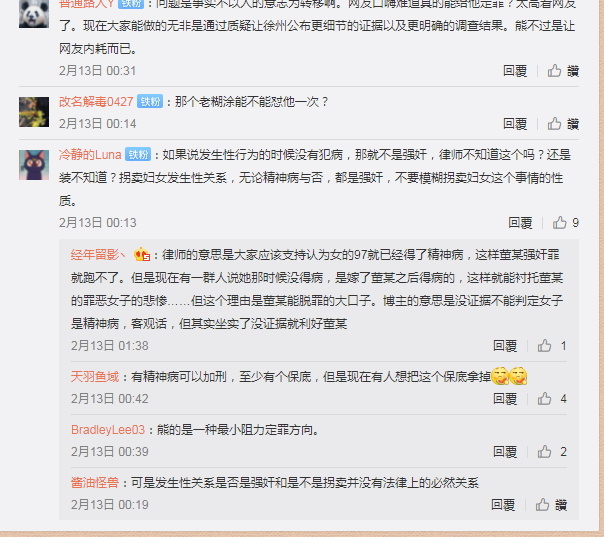Open 冷静的Luna cat avatar profile
The height and width of the screenshot is (537, 604).
tap(34, 165)
